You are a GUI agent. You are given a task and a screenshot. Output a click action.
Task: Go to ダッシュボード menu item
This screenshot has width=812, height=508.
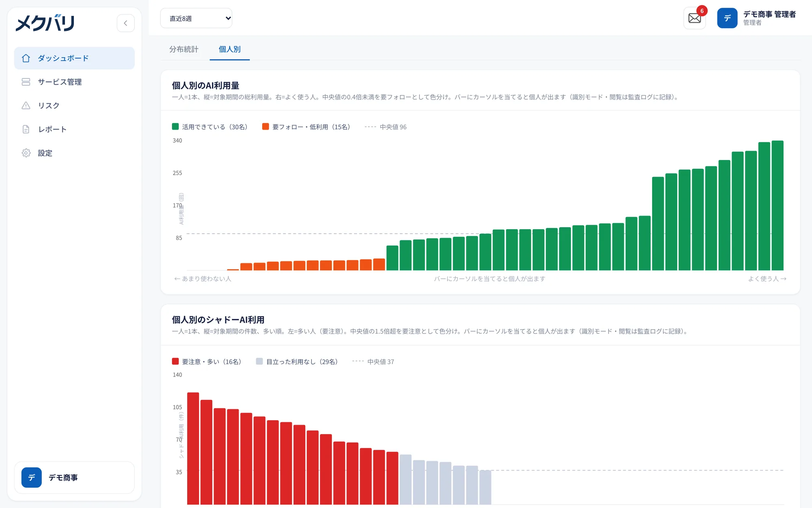[x=74, y=58]
